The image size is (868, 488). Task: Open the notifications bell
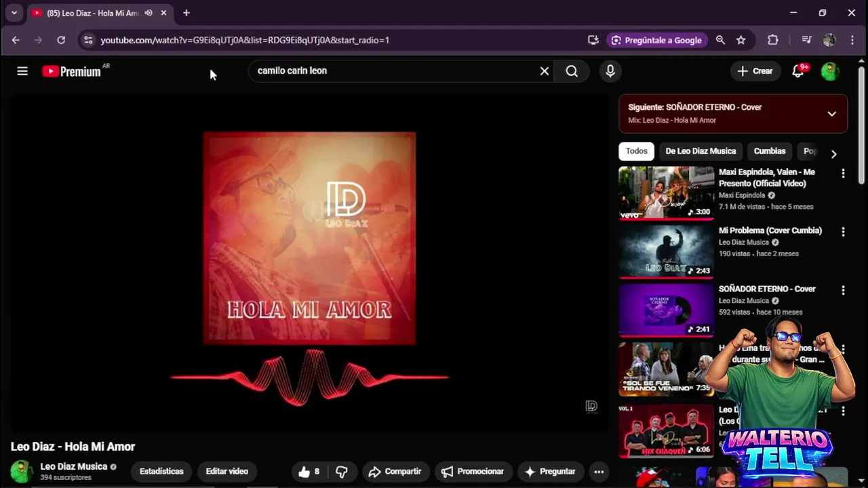[800, 71]
